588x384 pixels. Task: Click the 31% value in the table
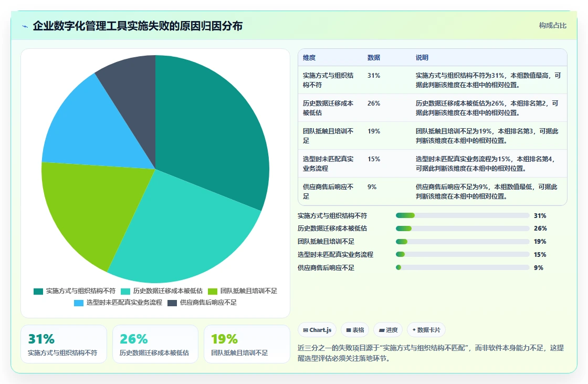(x=373, y=76)
